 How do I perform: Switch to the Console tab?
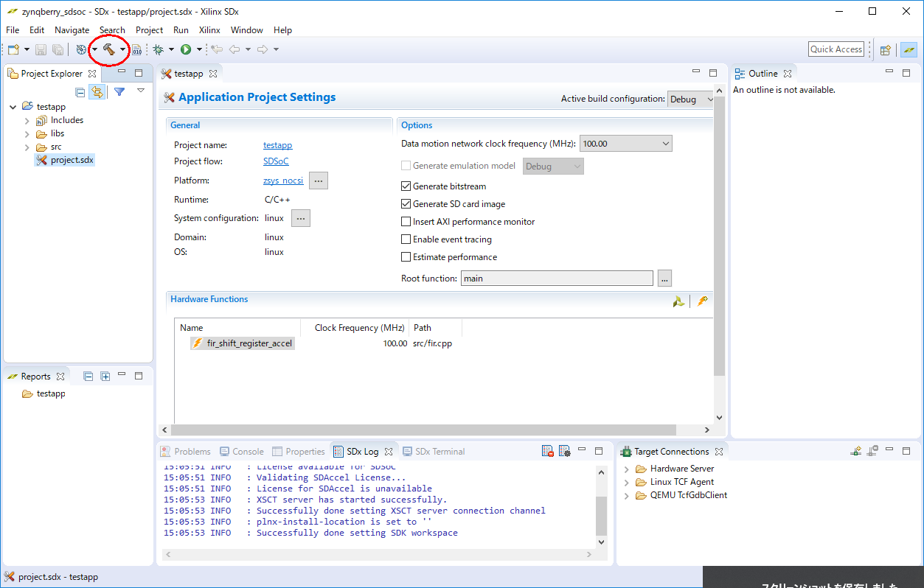(241, 452)
